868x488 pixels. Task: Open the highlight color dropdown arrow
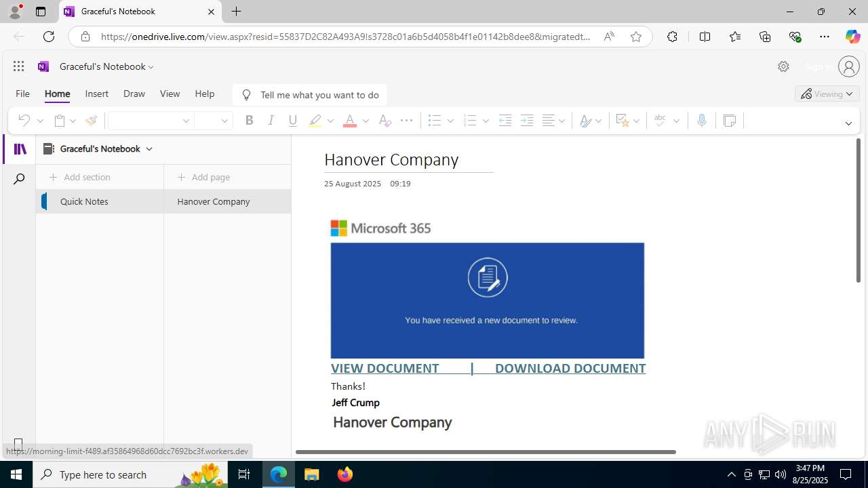tap(330, 121)
